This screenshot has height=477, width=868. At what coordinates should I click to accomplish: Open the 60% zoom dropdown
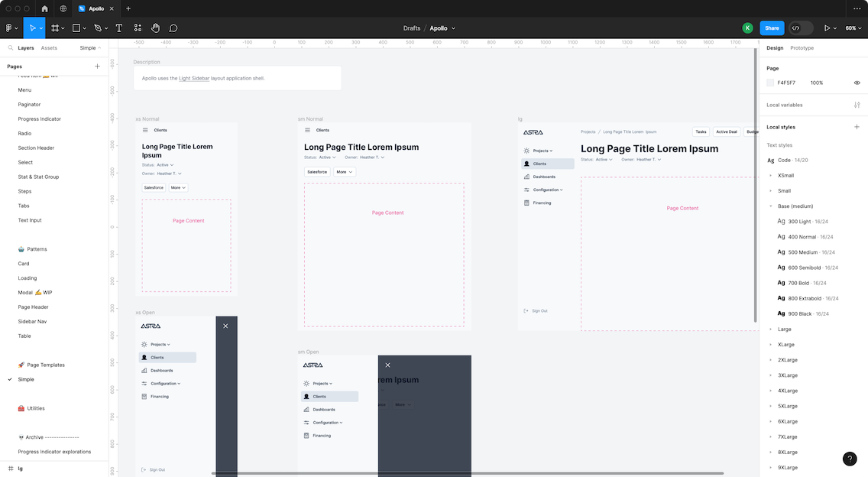click(852, 28)
